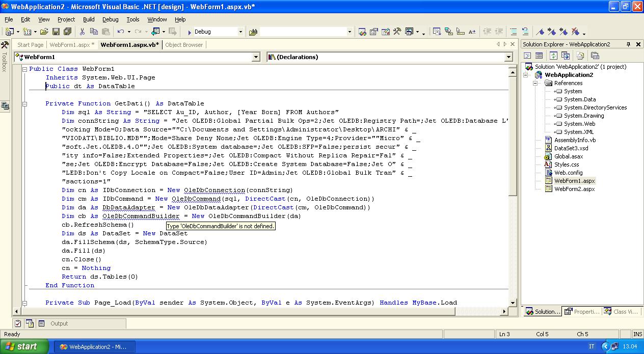The image size is (644, 354).
Task: Jump to previous bookmark icon
Action: pos(563,32)
